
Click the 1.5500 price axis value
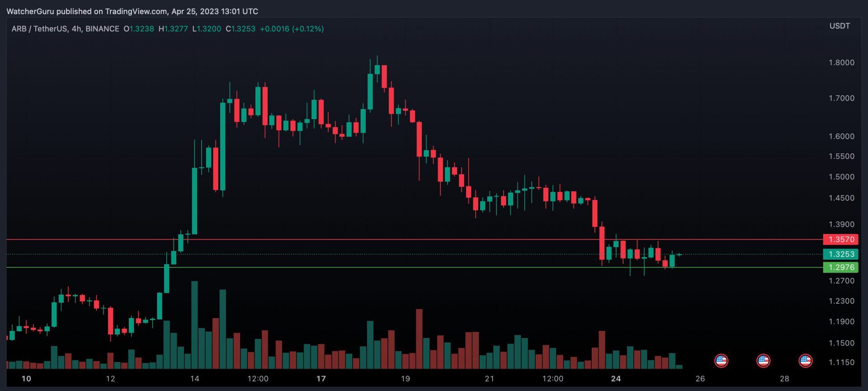(841, 157)
